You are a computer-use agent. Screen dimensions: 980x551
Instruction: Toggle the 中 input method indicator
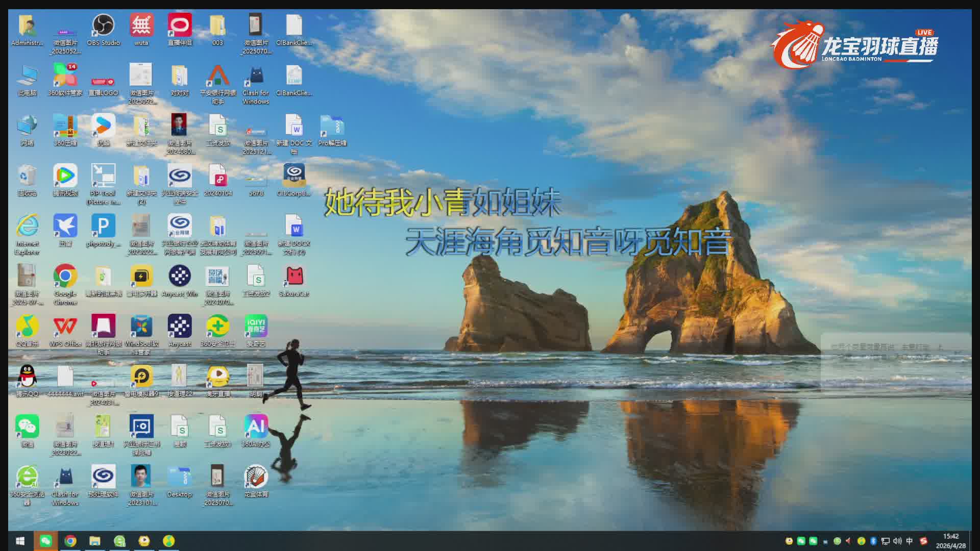point(909,541)
